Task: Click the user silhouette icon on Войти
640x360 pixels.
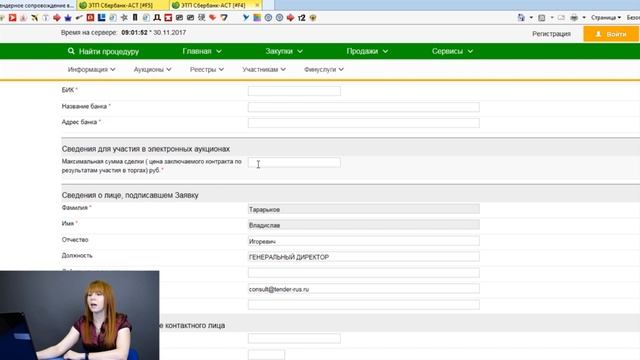Action: tap(598, 34)
